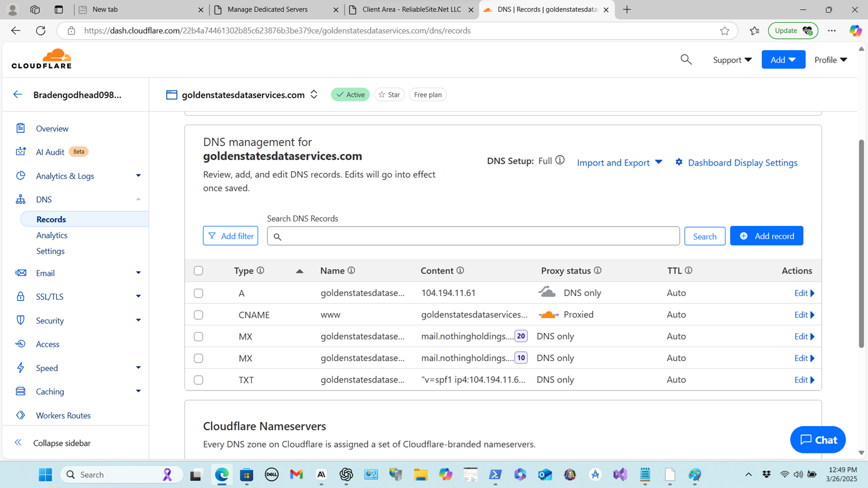Expand the Analytics & Logs section arrow
The height and width of the screenshot is (488, 868).
coord(138,176)
